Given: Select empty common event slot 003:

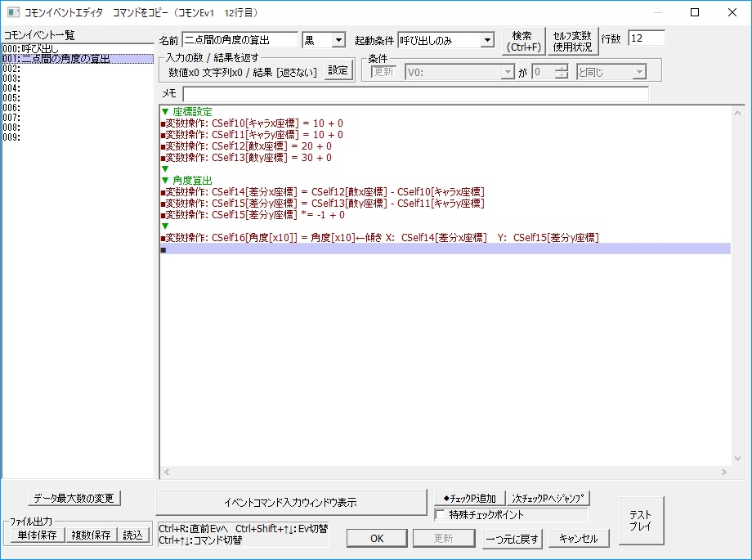Looking at the screenshot, I should pyautogui.click(x=78, y=78).
